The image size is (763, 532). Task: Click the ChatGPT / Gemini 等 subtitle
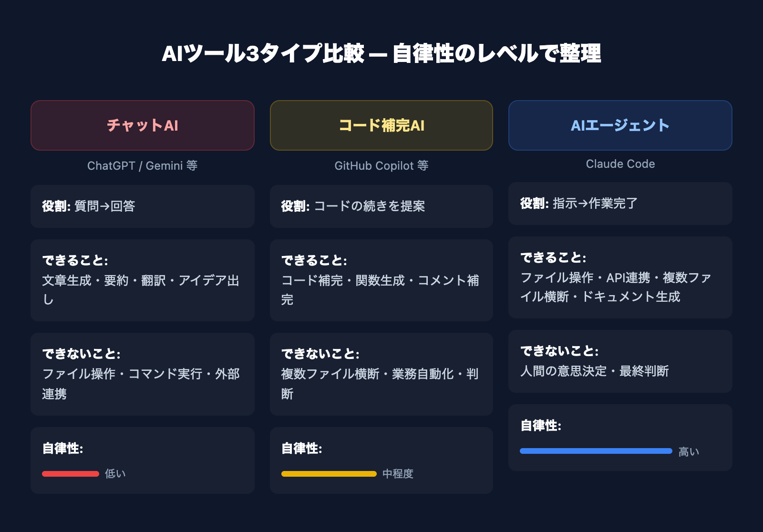point(142,166)
